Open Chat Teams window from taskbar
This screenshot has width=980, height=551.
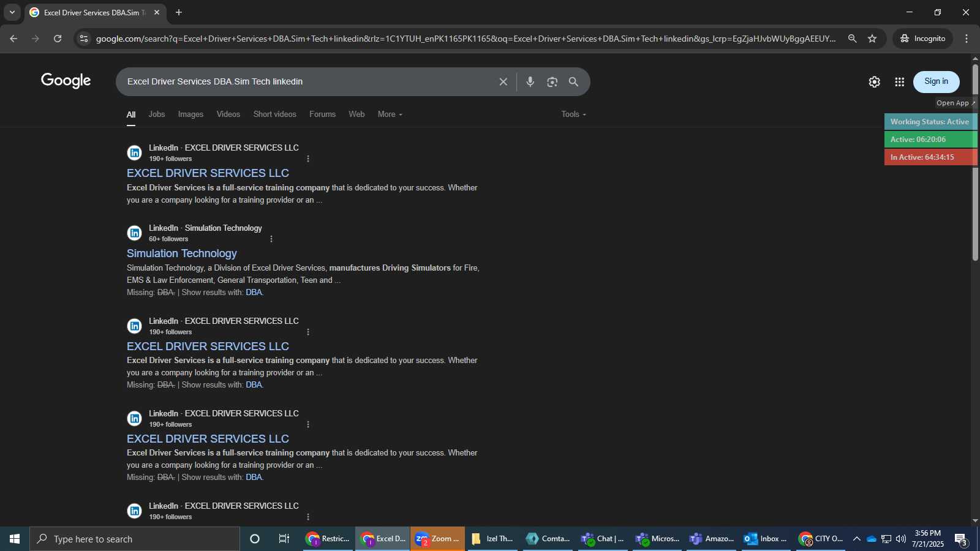602,539
